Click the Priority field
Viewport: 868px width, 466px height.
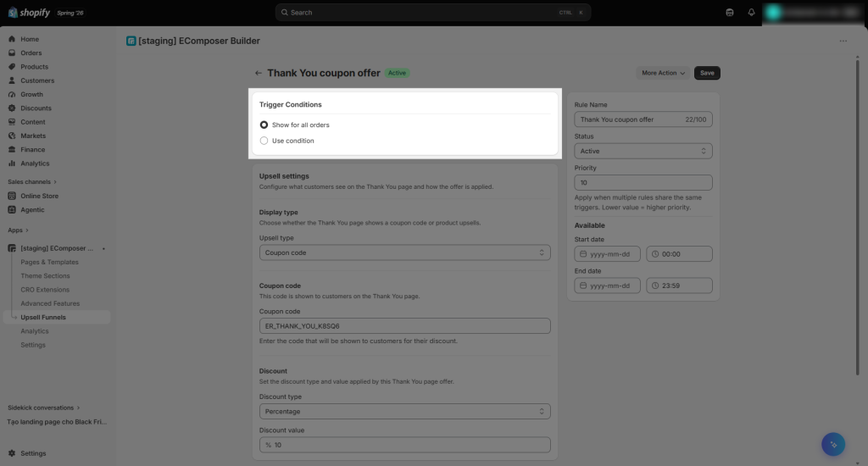(x=643, y=183)
